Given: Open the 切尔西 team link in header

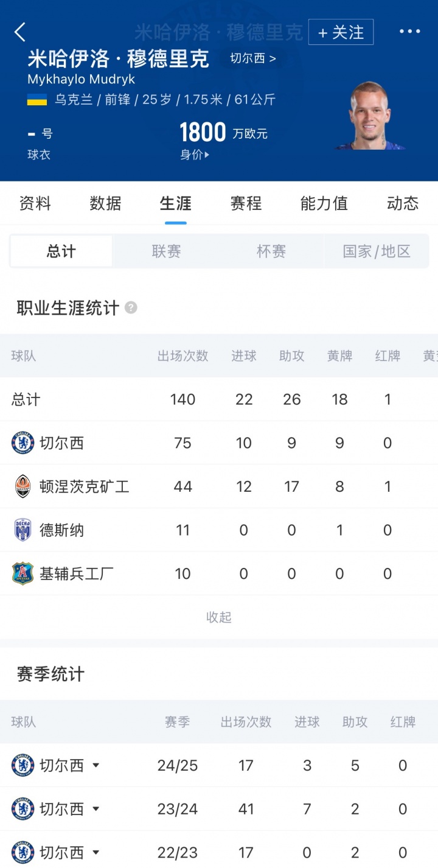Looking at the screenshot, I should (x=252, y=59).
